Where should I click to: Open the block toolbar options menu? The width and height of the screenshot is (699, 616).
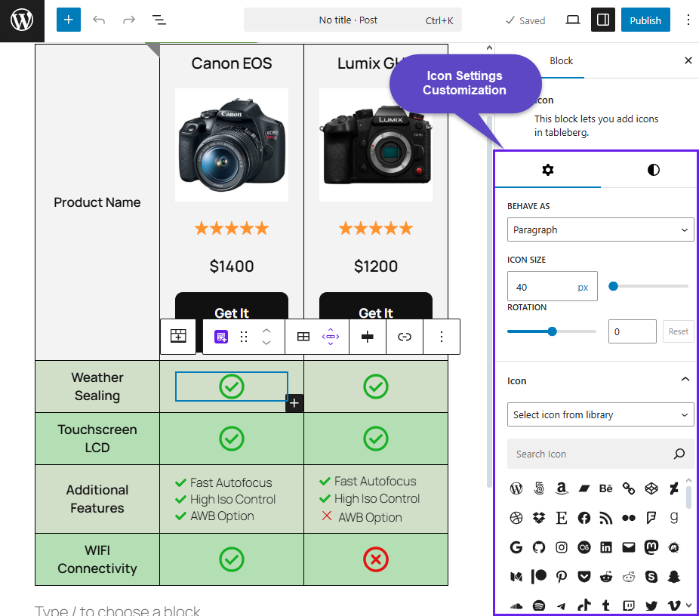tap(442, 337)
